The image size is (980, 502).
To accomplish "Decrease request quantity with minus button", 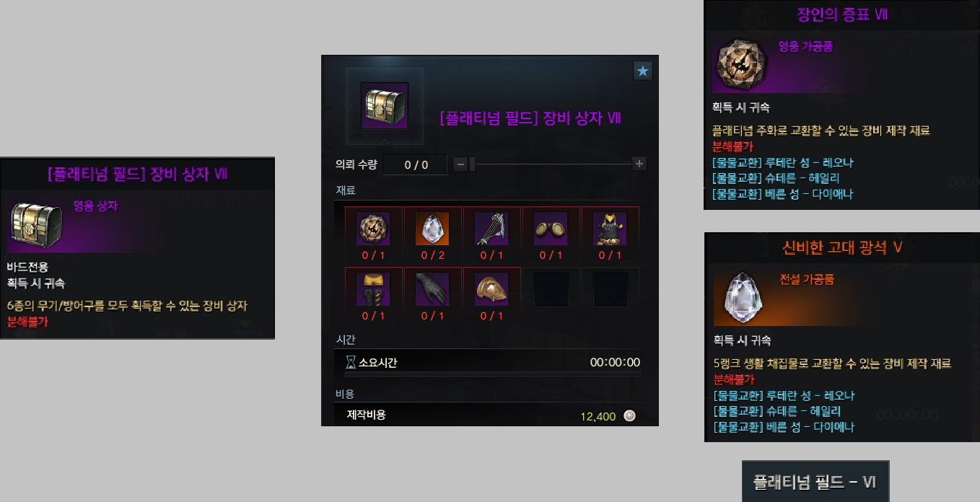I will pyautogui.click(x=460, y=164).
